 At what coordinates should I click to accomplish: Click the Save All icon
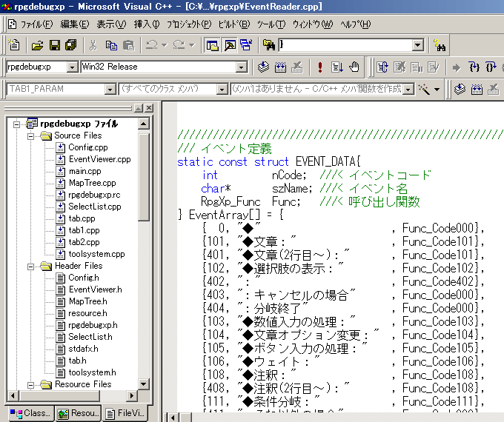(x=71, y=45)
